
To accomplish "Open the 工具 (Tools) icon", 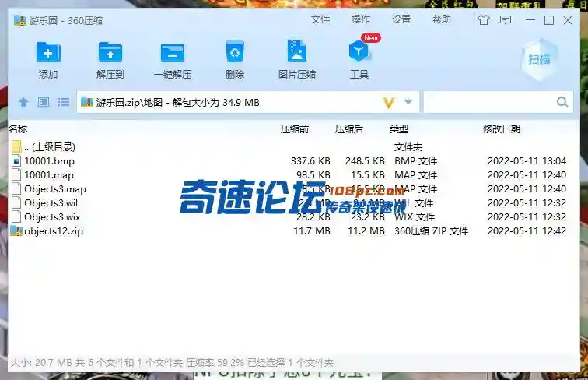I will coord(359,51).
